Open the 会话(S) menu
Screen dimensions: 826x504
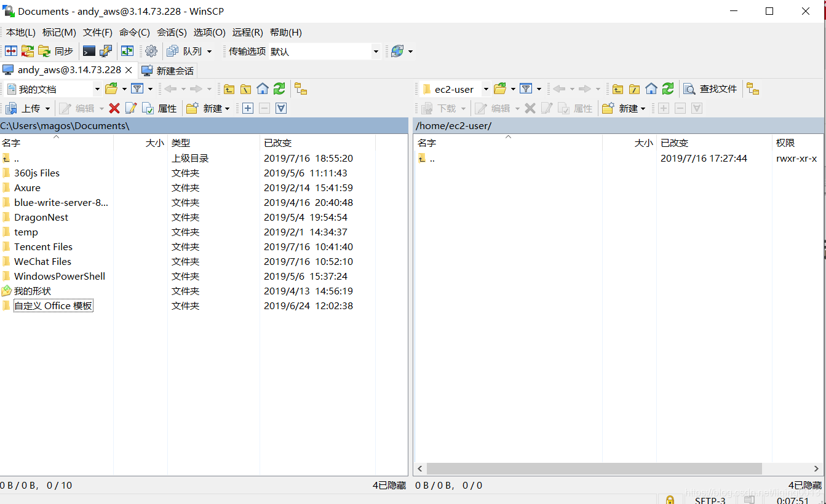point(172,32)
